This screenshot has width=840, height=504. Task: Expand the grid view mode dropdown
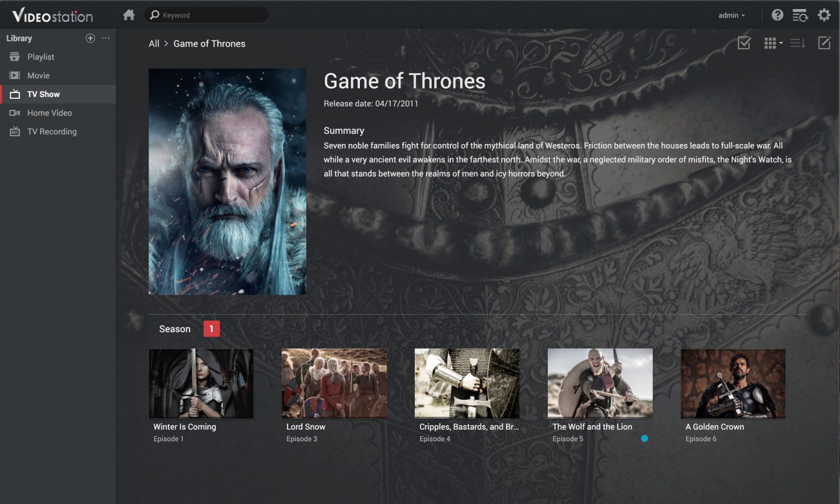pos(773,43)
